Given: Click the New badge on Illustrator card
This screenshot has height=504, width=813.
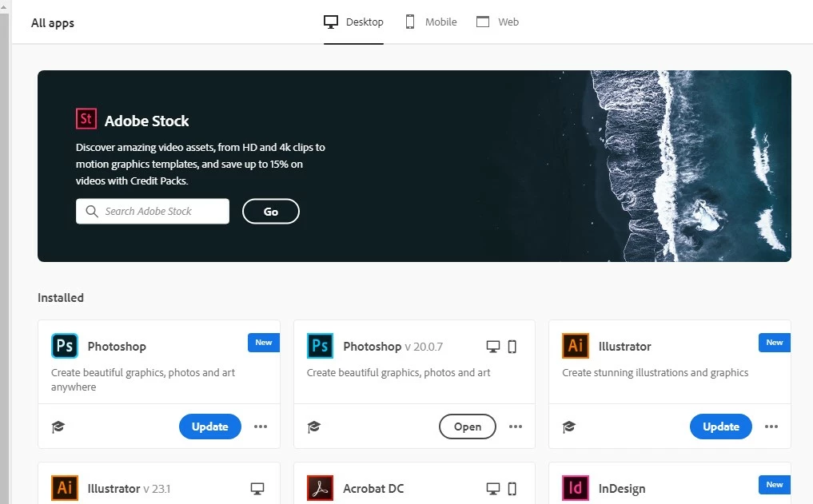Looking at the screenshot, I should click(775, 343).
